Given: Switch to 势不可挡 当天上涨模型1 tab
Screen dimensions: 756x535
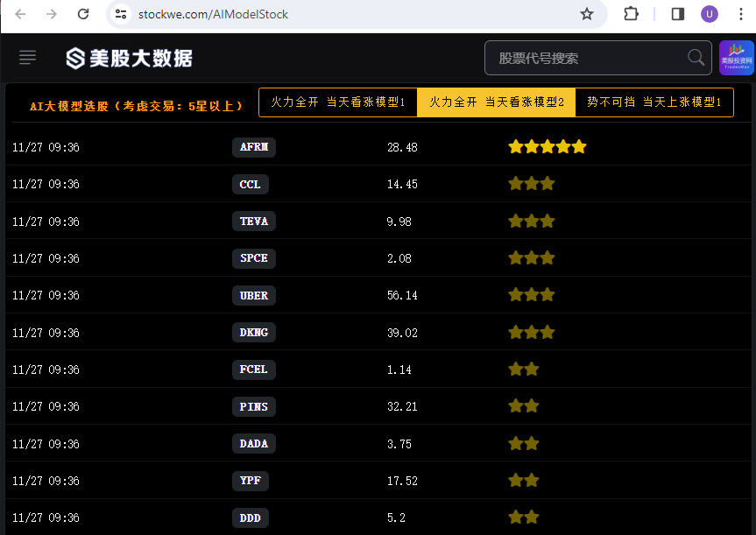Looking at the screenshot, I should pyautogui.click(x=654, y=102).
